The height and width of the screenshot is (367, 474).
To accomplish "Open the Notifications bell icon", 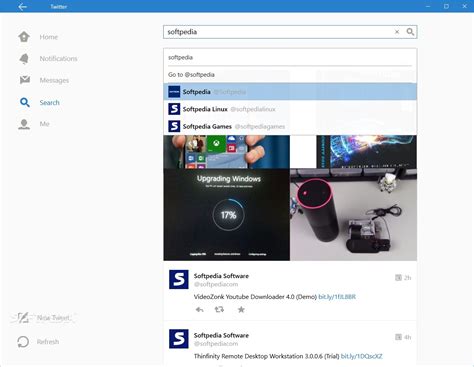I will point(24,59).
